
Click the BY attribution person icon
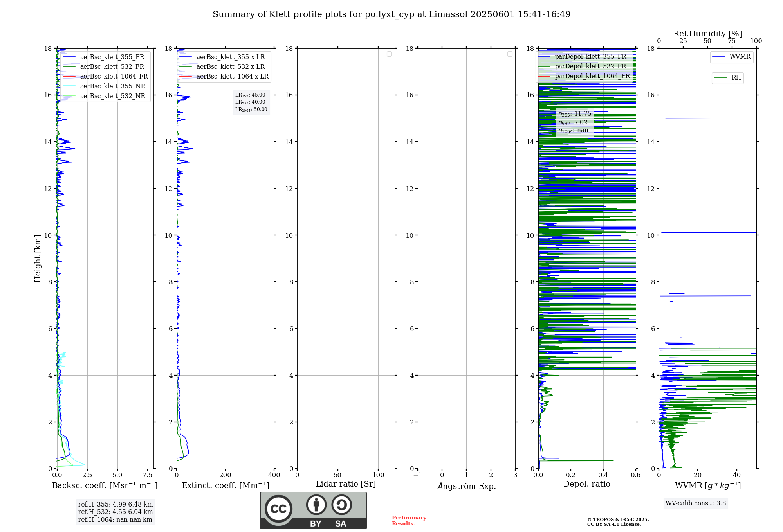(x=316, y=505)
